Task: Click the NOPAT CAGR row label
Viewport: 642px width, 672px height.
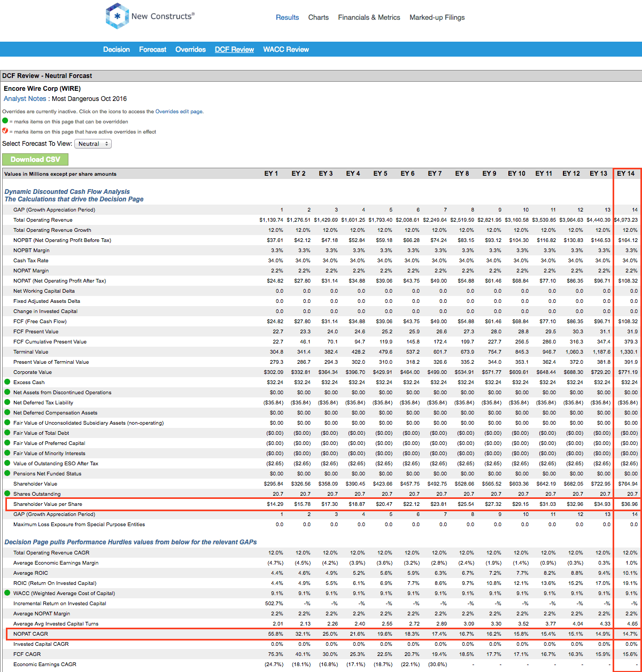Action: coord(30,634)
